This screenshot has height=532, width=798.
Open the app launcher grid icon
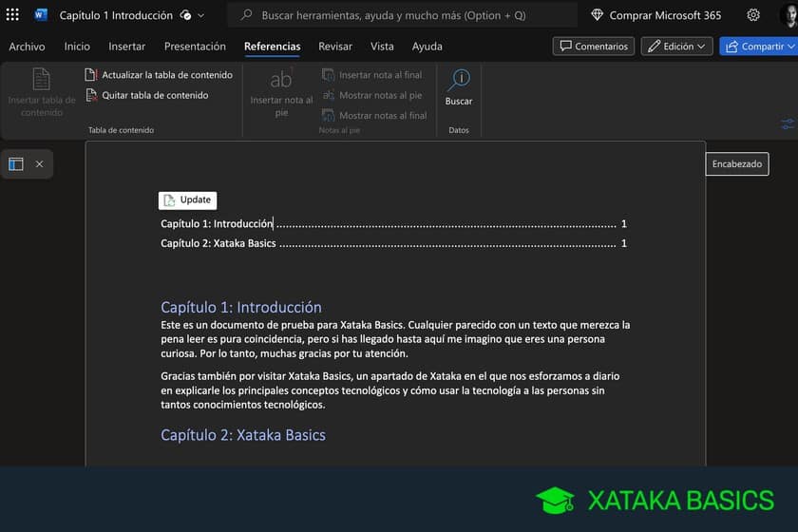pyautogui.click(x=13, y=15)
